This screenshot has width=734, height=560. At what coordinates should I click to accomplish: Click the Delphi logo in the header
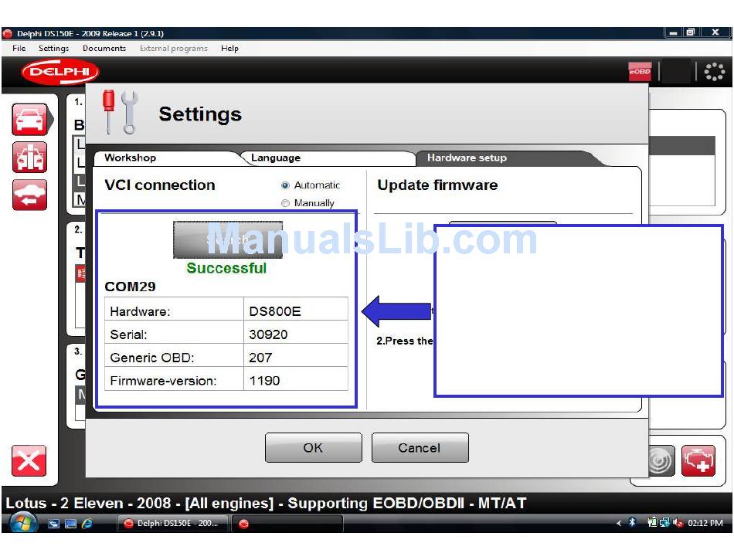60,73
